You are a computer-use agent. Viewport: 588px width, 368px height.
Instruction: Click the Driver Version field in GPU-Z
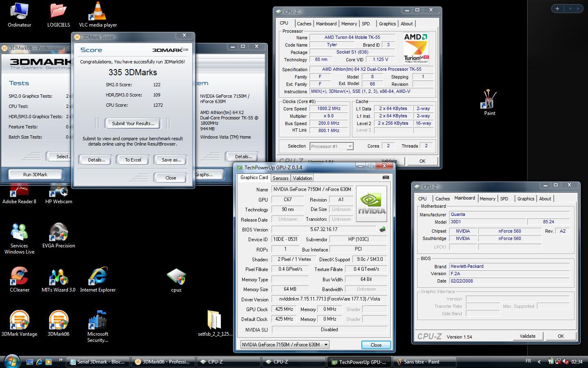(329, 299)
